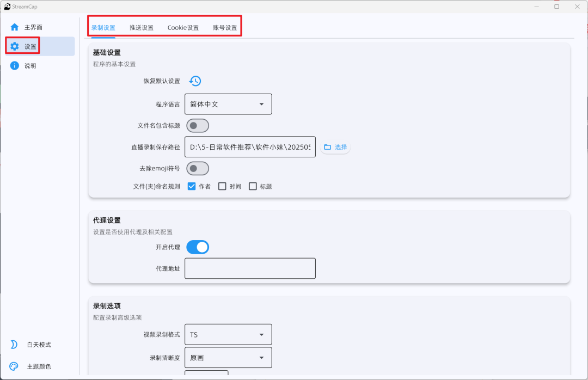Switch to the 推送设置 tab
The width and height of the screenshot is (588, 380).
[142, 28]
